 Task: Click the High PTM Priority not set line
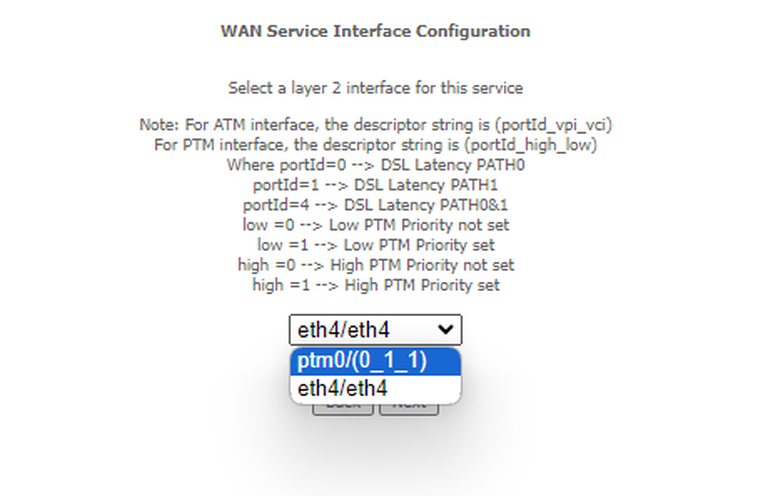point(375,265)
